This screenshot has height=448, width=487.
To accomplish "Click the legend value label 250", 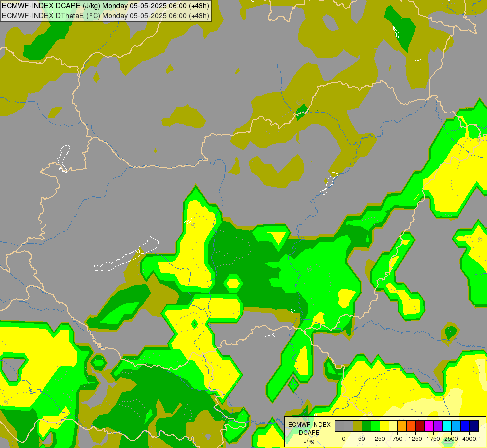I will 380,439.
